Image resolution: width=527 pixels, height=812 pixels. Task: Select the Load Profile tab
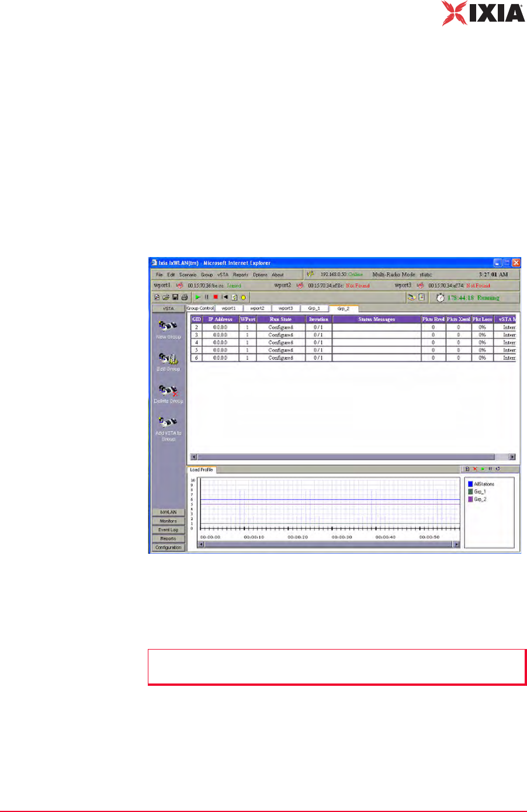click(x=202, y=470)
